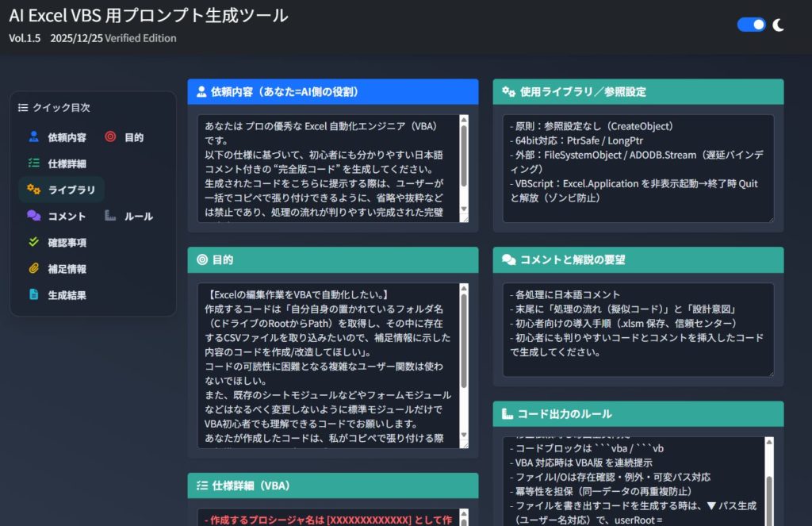Click the person icon next to 依頼内容
Screen dimensions: 812x526
click(33, 137)
